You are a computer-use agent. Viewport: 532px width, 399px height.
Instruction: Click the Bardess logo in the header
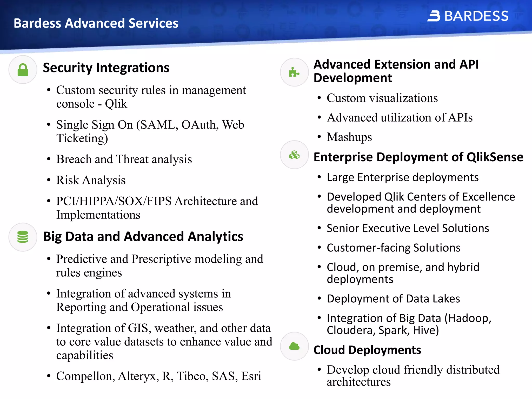(x=468, y=16)
